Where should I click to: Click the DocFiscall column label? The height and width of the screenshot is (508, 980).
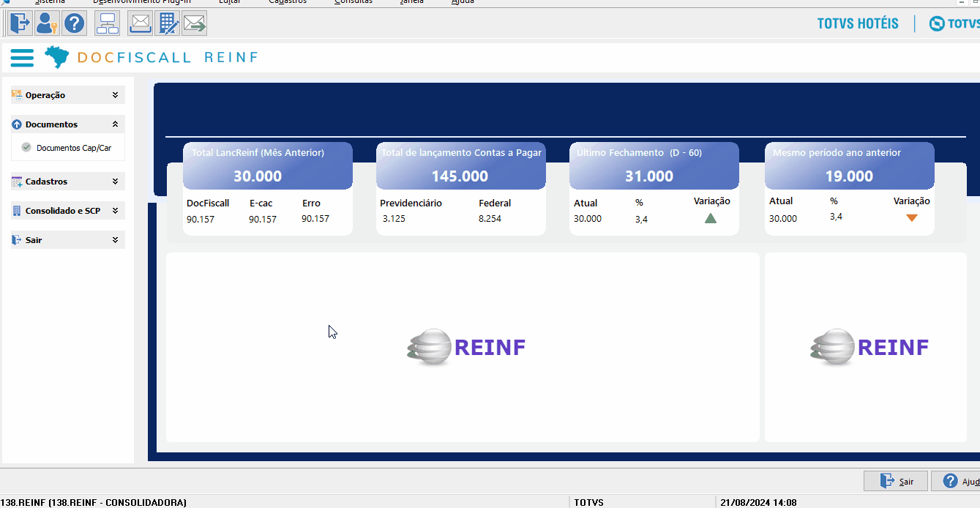coord(208,203)
